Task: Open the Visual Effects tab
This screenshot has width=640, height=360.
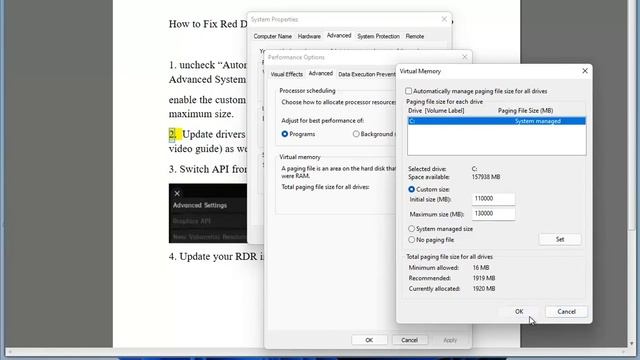Action: click(x=287, y=74)
